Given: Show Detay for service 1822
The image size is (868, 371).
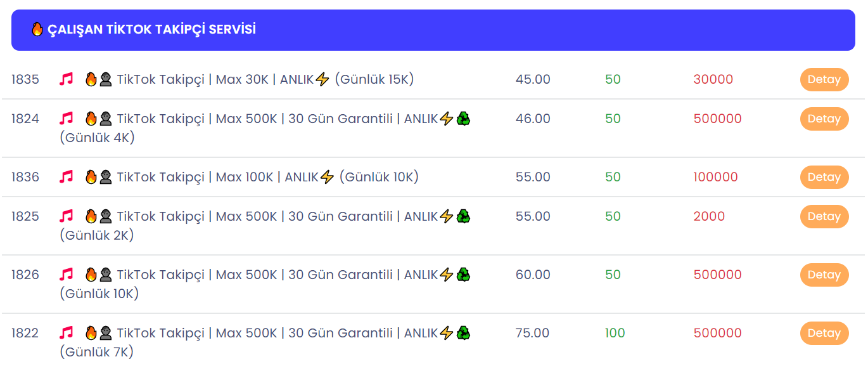Looking at the screenshot, I should 824,333.
